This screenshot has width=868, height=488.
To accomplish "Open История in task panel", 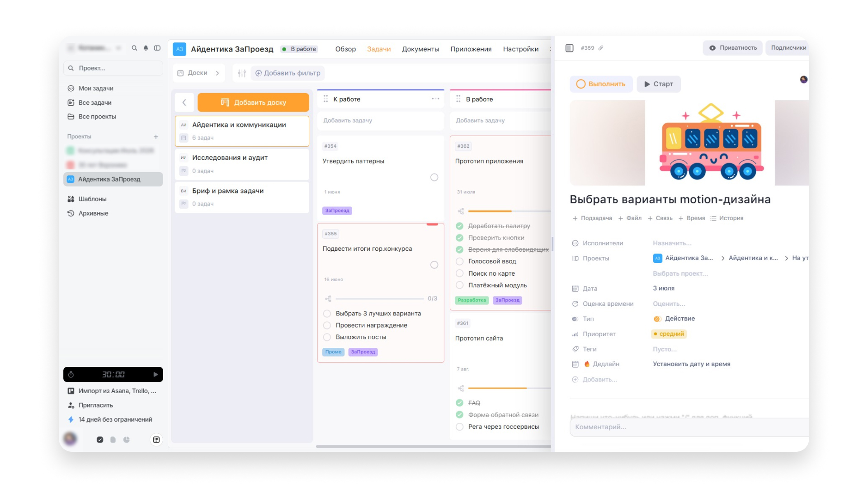I will [x=727, y=218].
